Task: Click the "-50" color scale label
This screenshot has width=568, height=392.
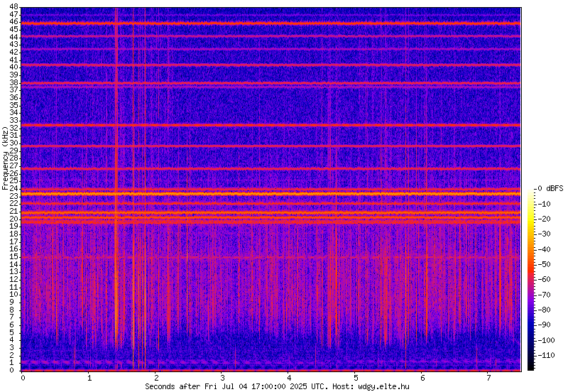Action: click(x=544, y=264)
